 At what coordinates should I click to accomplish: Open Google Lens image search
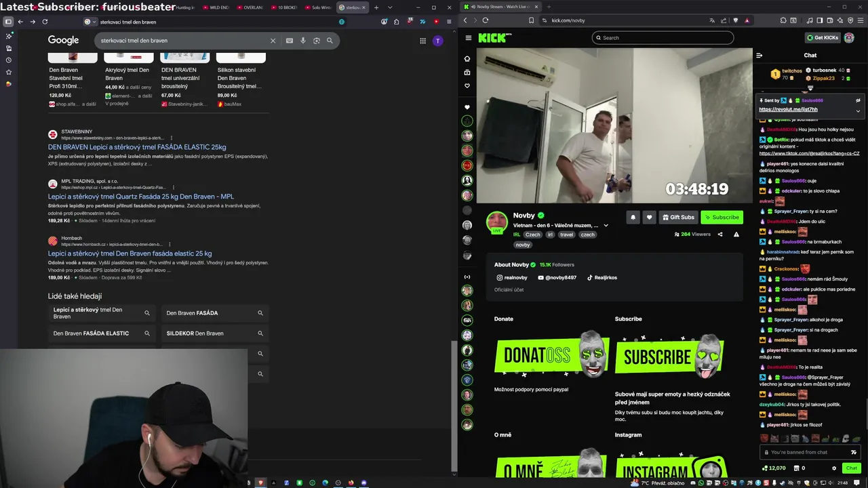[317, 41]
